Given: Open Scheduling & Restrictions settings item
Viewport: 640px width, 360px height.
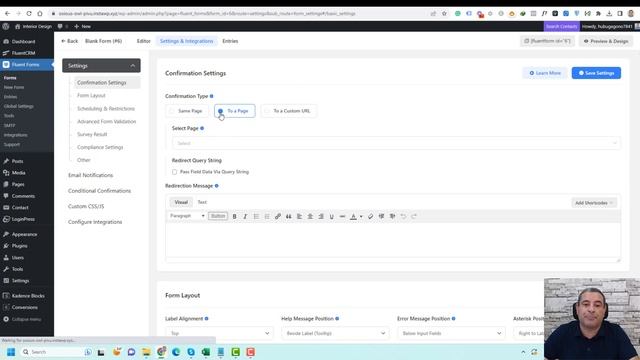Looking at the screenshot, I should (x=106, y=109).
